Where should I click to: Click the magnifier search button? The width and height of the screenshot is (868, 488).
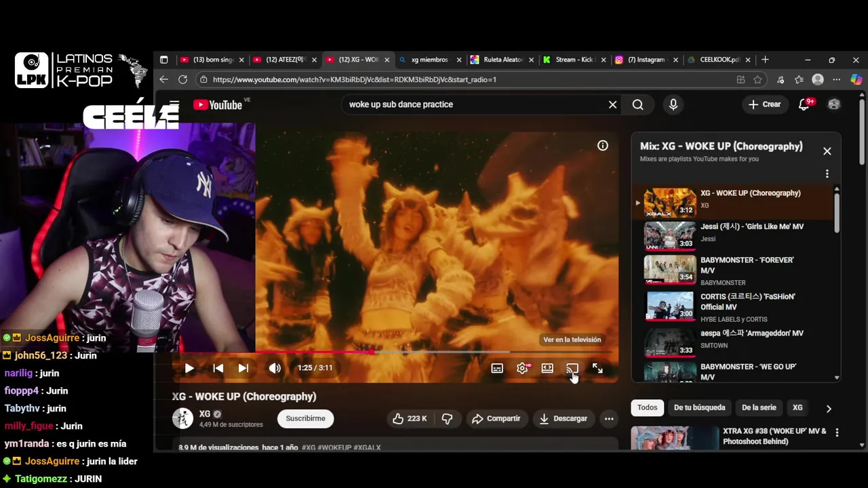638,104
